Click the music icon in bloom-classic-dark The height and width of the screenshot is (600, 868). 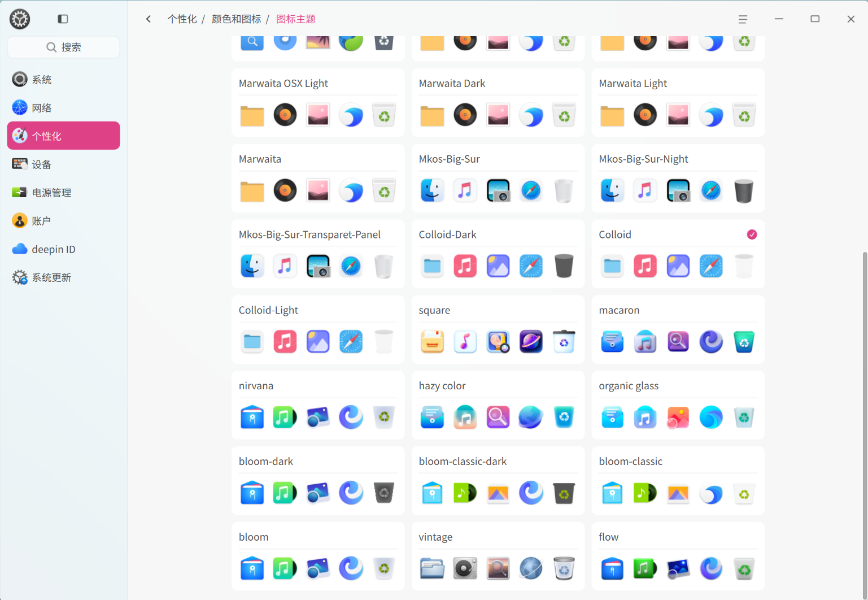[465, 493]
